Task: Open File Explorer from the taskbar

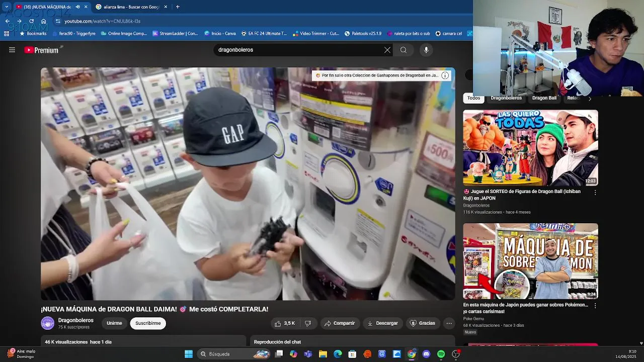Action: click(x=323, y=354)
